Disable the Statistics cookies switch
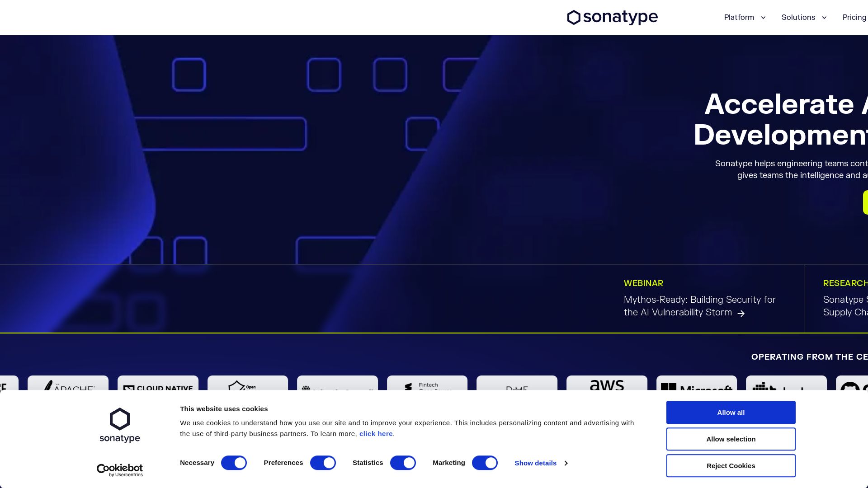 pyautogui.click(x=403, y=463)
